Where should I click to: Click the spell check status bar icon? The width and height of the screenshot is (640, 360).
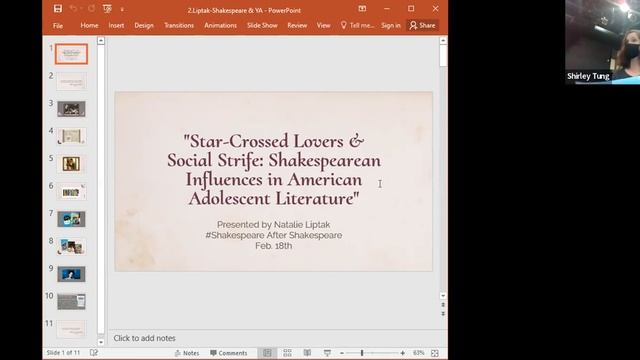(x=94, y=353)
